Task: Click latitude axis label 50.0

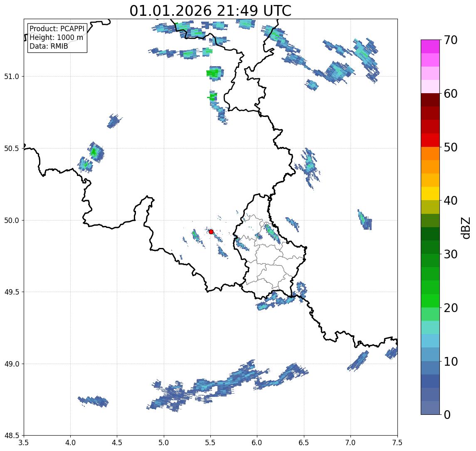Action: [x=12, y=221]
